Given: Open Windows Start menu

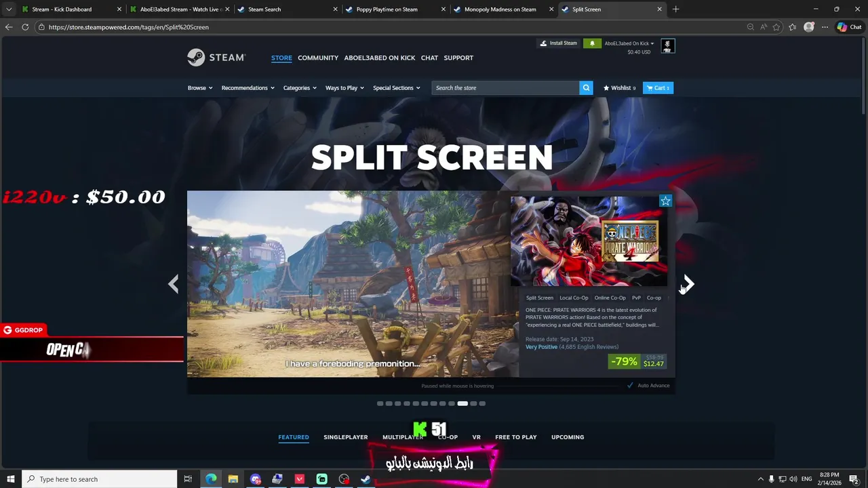Looking at the screenshot, I should tap(11, 479).
